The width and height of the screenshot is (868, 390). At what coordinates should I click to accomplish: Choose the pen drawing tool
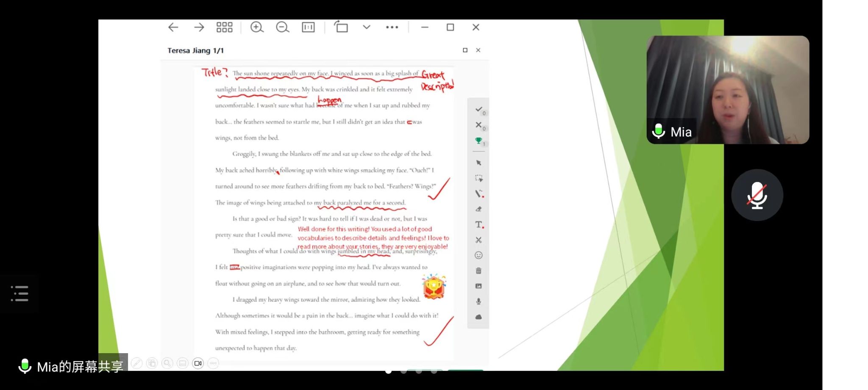pyautogui.click(x=479, y=194)
